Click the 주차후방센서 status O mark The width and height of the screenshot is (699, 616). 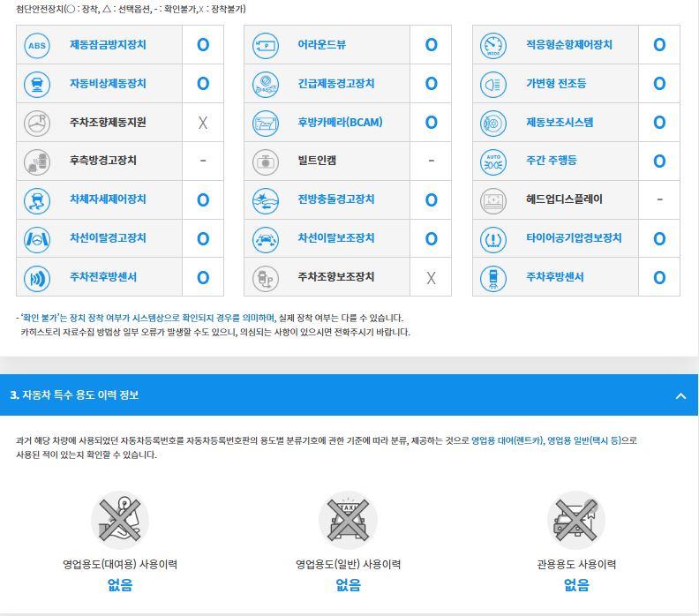[x=659, y=277]
